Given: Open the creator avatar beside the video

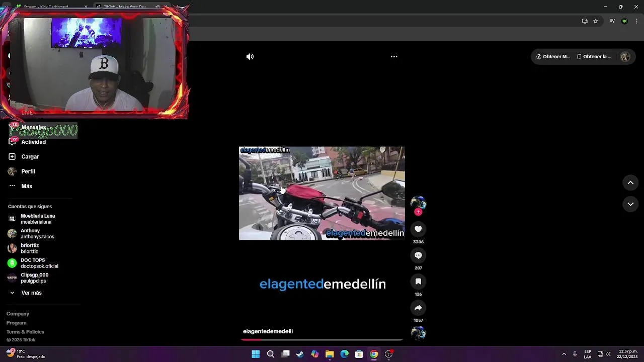Looking at the screenshot, I should 418,203.
